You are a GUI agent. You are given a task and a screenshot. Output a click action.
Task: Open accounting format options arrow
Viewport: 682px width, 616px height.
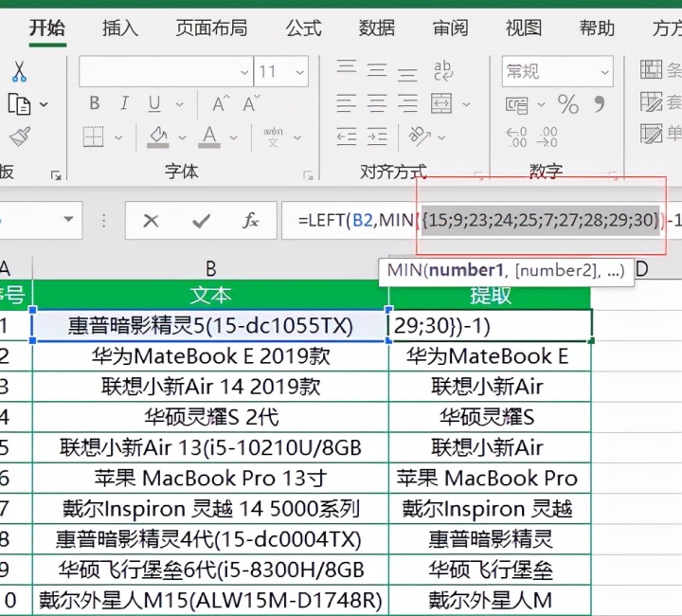pyautogui.click(x=541, y=104)
